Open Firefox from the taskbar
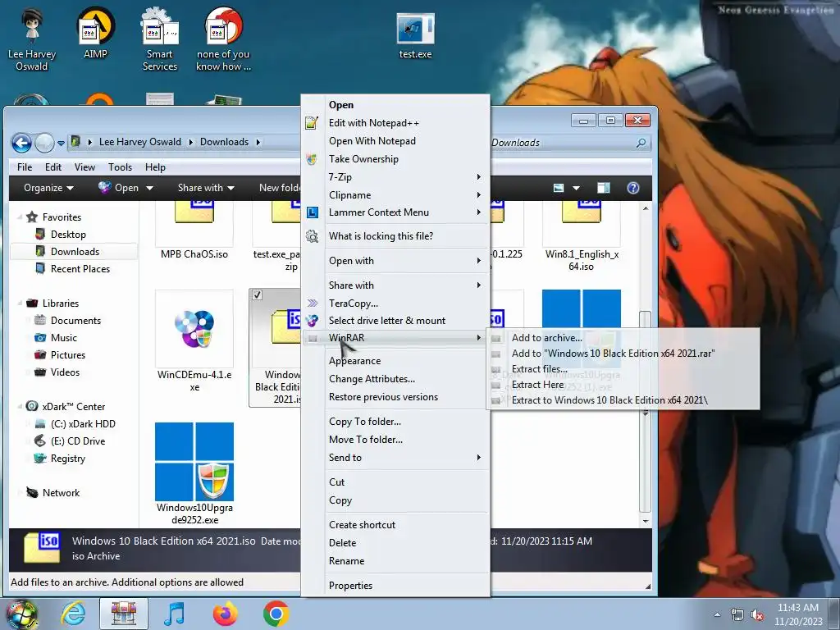840x630 pixels. (x=225, y=614)
